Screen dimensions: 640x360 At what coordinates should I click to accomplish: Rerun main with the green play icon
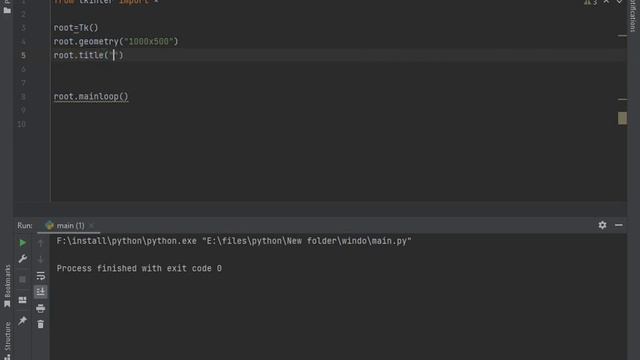click(22, 243)
